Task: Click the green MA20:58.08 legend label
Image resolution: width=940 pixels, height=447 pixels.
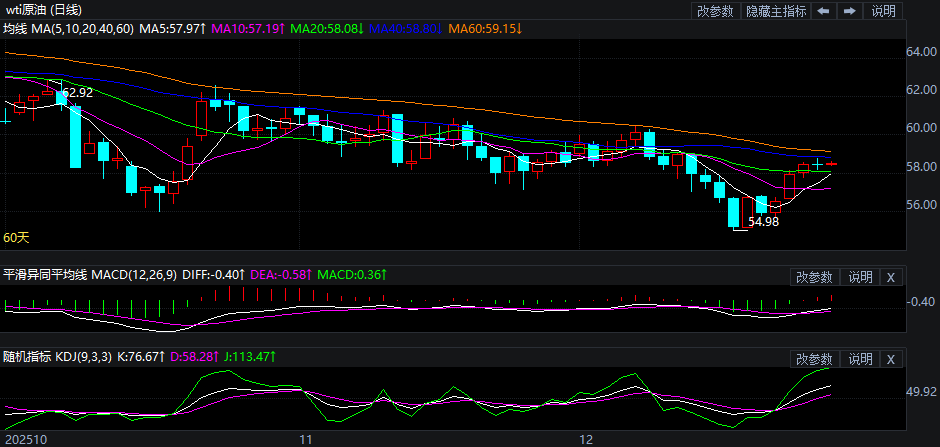Action: click(329, 29)
